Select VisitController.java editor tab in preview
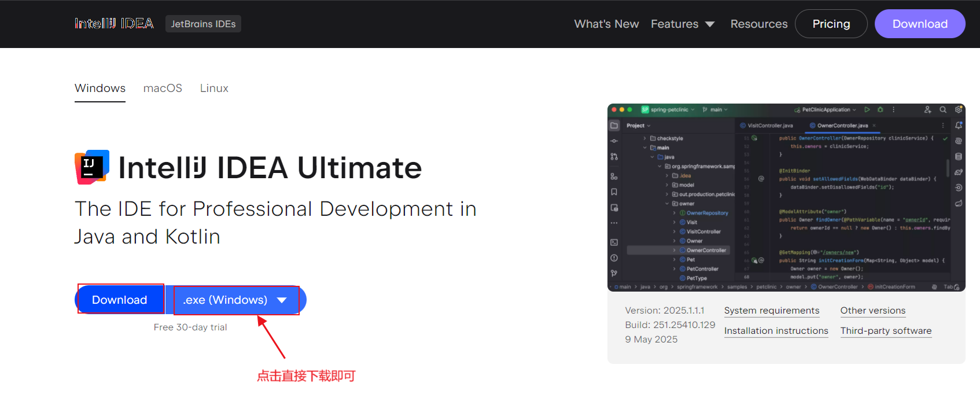Image resolution: width=980 pixels, height=394 pixels. [x=767, y=126]
